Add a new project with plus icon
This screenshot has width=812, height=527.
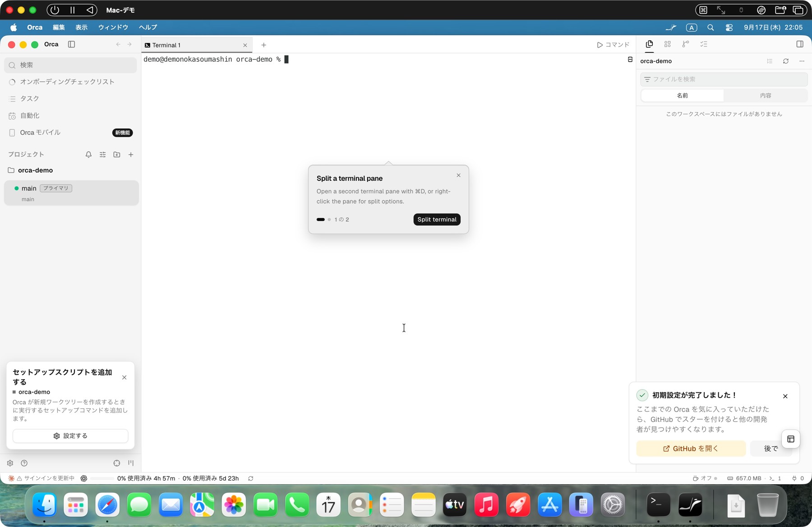tap(131, 155)
